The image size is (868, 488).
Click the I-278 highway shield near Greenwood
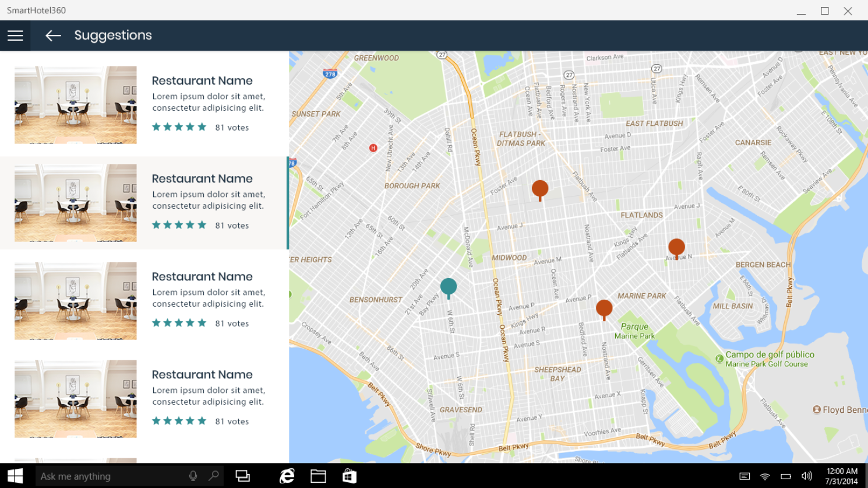(330, 74)
